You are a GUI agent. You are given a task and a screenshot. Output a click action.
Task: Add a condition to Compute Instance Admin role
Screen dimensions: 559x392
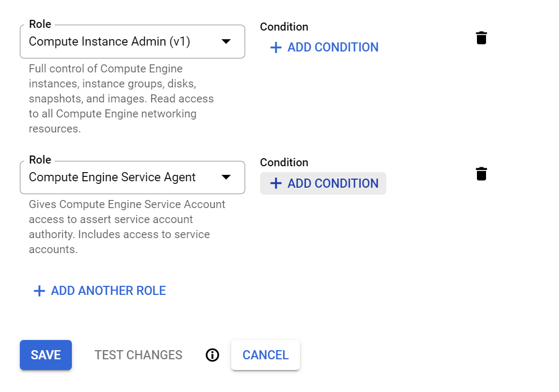point(325,47)
